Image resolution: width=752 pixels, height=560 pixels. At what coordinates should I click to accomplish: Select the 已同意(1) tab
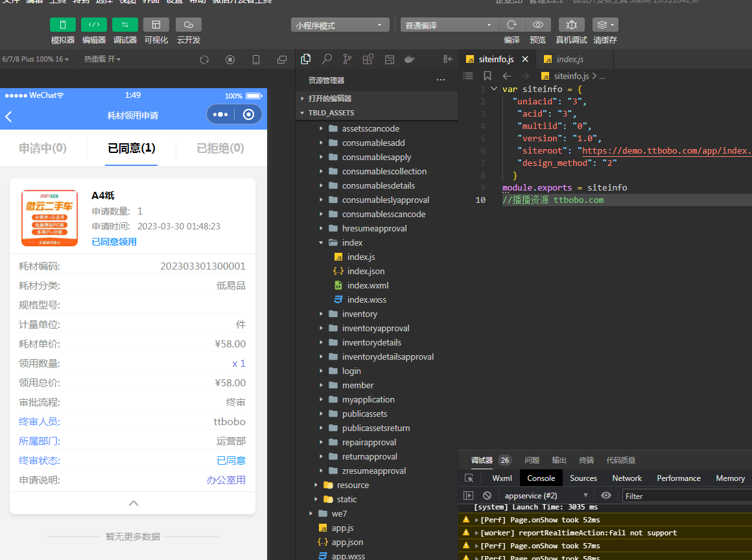click(132, 148)
